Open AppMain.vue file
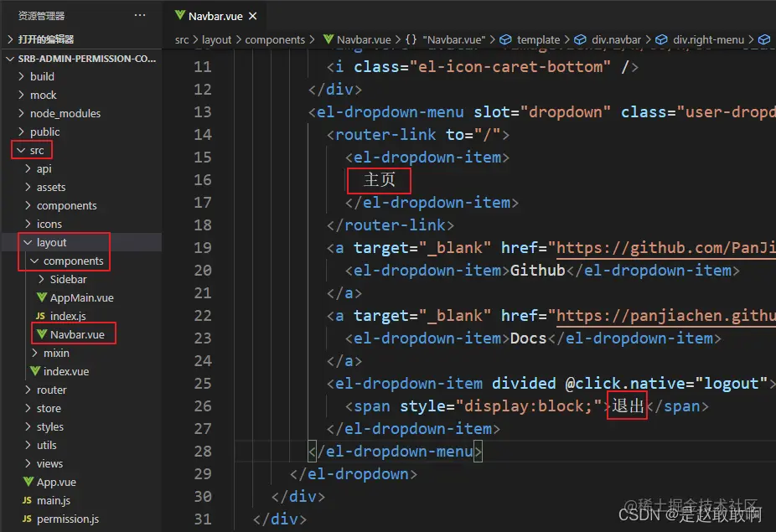 tap(81, 298)
